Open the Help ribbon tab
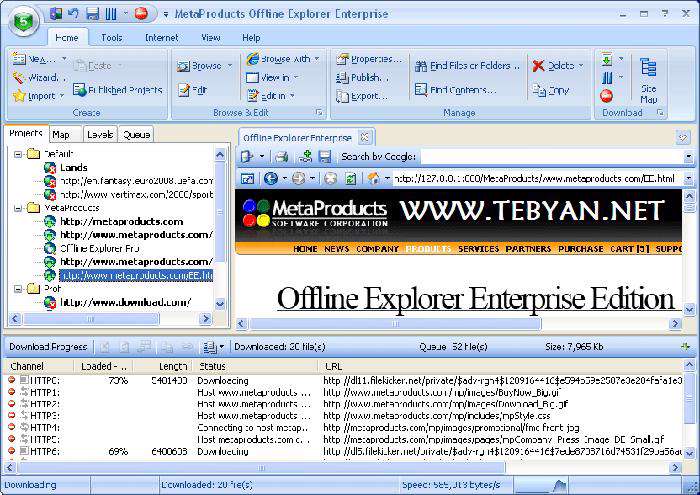The image size is (700, 495). [251, 38]
